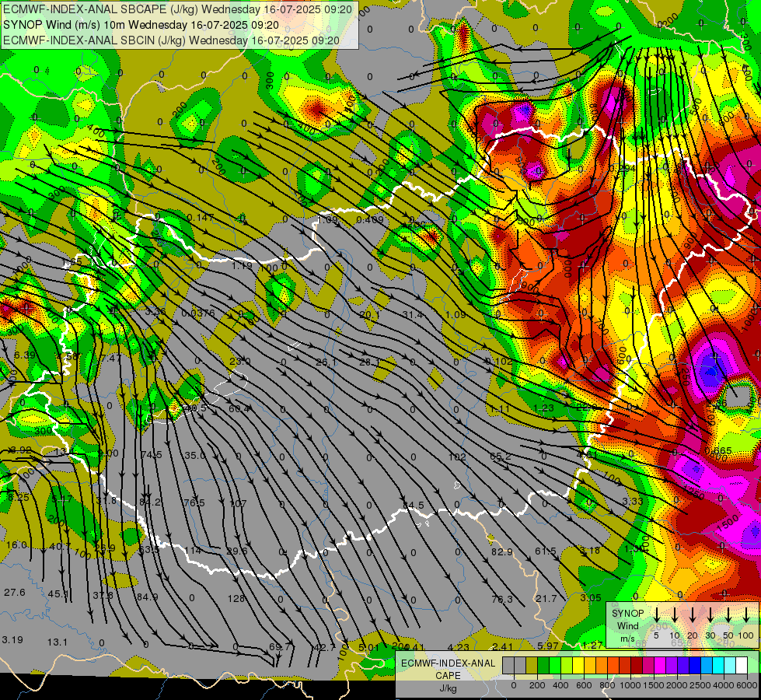This screenshot has width=761, height=700.
Task: Click the map value 74.5
Action: 152,455
